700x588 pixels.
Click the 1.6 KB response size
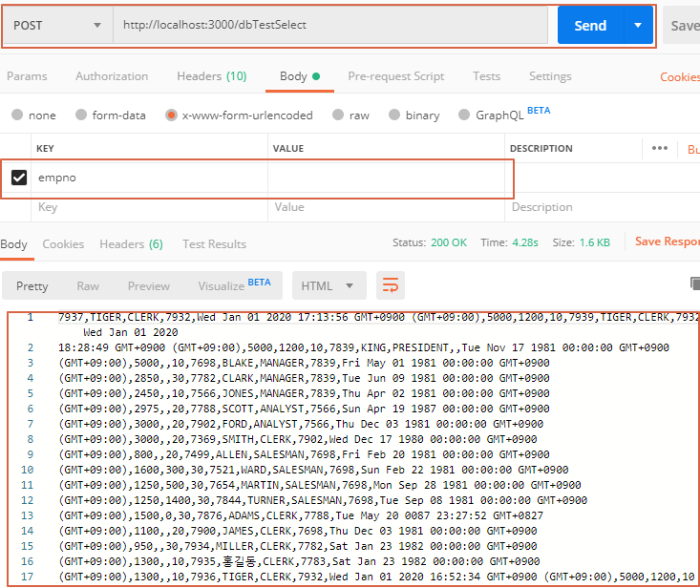(595, 242)
